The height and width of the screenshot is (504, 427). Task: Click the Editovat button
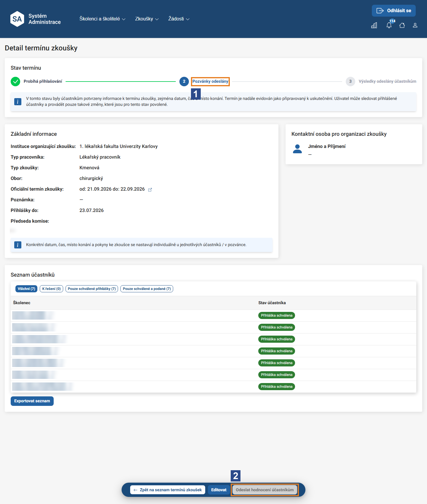[219, 490]
